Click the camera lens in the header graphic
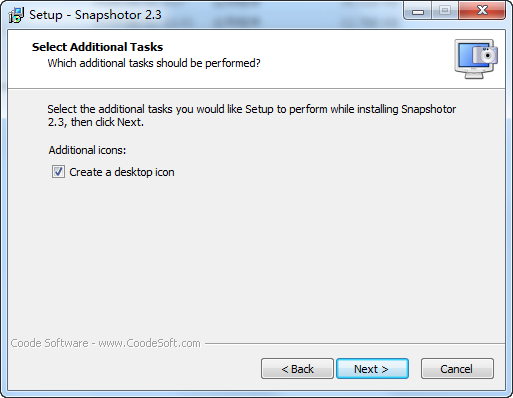This screenshot has height=398, width=513. [488, 55]
